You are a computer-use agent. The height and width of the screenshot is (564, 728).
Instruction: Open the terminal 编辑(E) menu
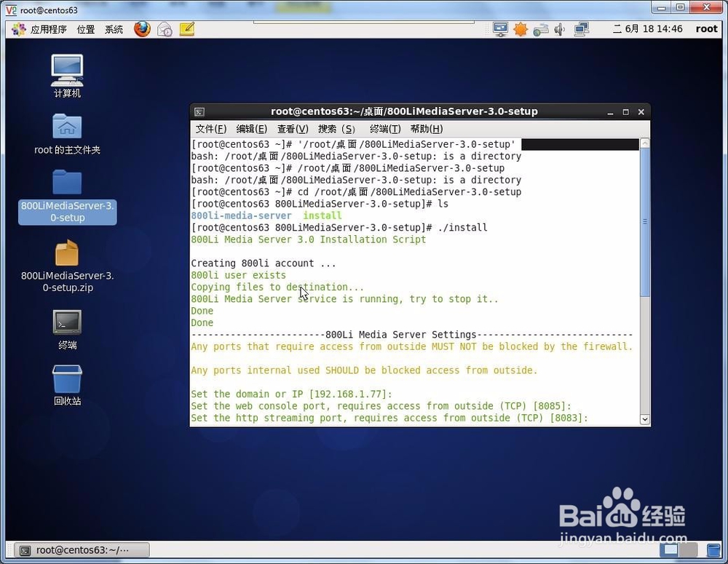[x=252, y=129]
